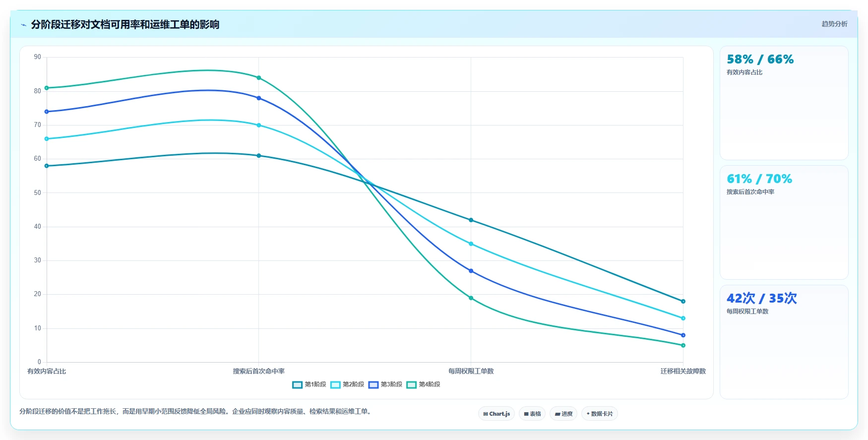This screenshot has height=440, width=868.
Task: Click 第1阶段 data point at 每周权限工单数 (42)
Action: pyautogui.click(x=471, y=220)
